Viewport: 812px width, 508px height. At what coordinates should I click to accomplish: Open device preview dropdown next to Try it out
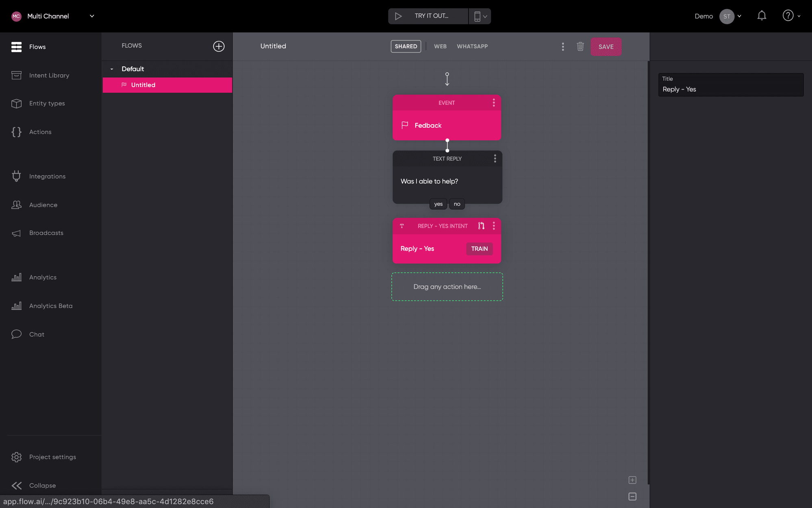(480, 16)
